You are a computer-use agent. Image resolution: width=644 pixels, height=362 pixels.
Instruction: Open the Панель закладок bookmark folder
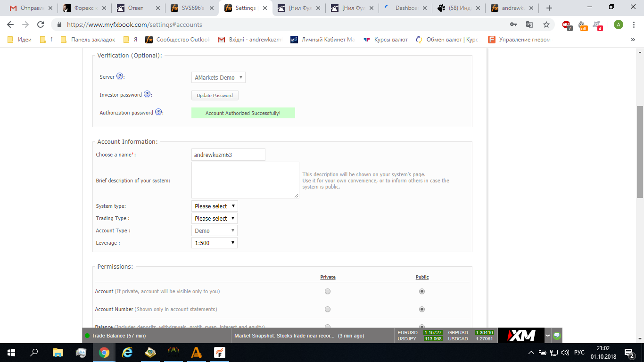[88, 40]
